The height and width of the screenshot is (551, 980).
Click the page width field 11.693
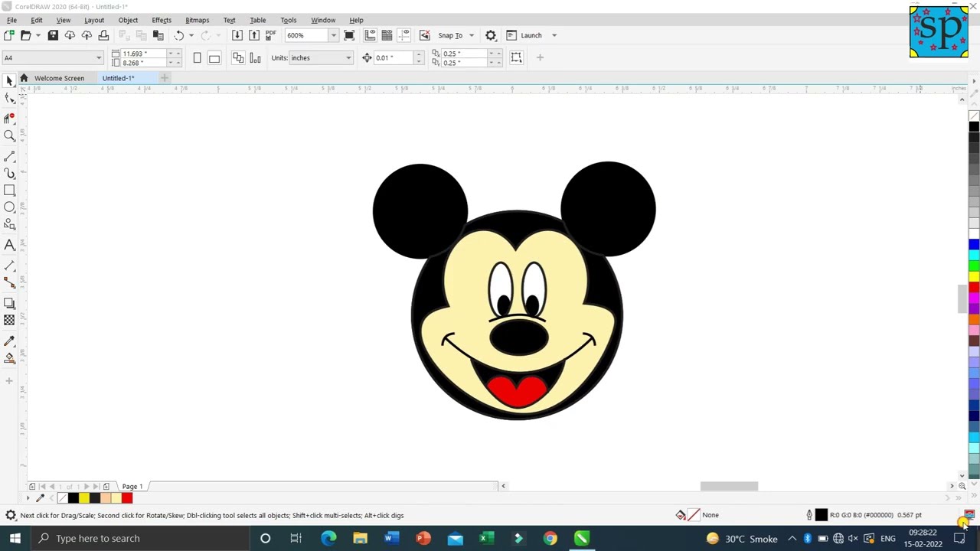[x=143, y=54]
